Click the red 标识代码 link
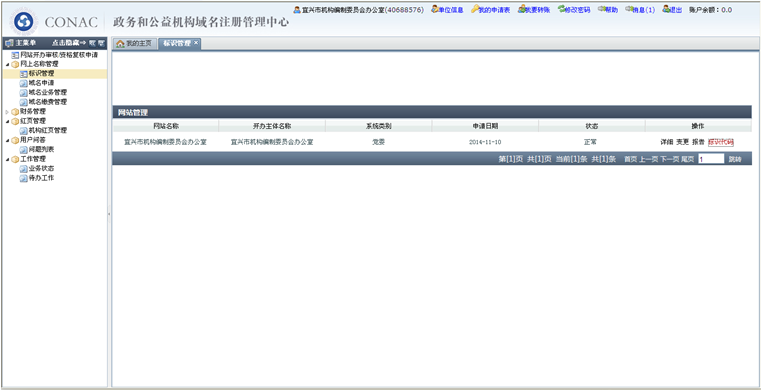761x390 pixels. click(x=721, y=142)
